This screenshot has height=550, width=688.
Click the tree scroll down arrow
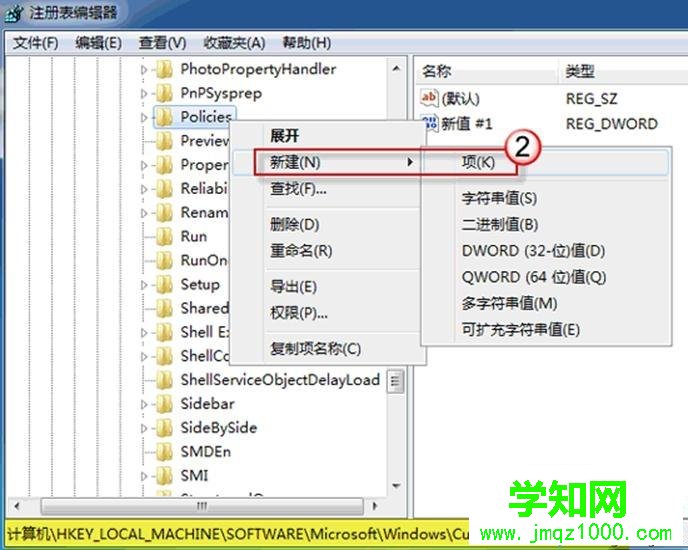(x=396, y=486)
